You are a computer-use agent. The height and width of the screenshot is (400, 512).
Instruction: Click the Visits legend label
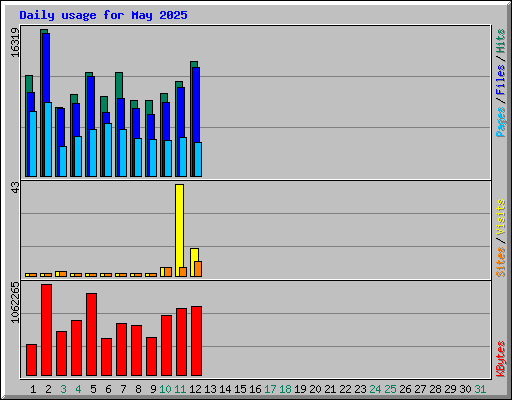pos(500,217)
